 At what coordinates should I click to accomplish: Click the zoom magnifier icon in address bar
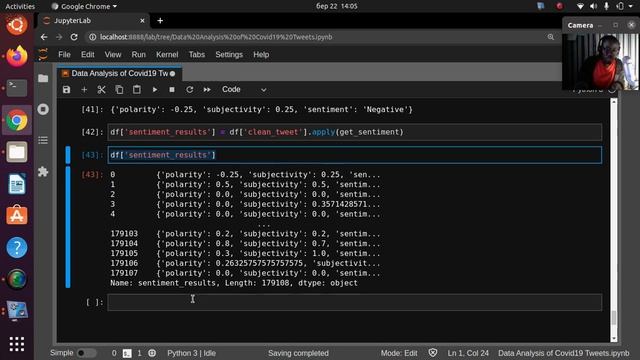tap(551, 37)
